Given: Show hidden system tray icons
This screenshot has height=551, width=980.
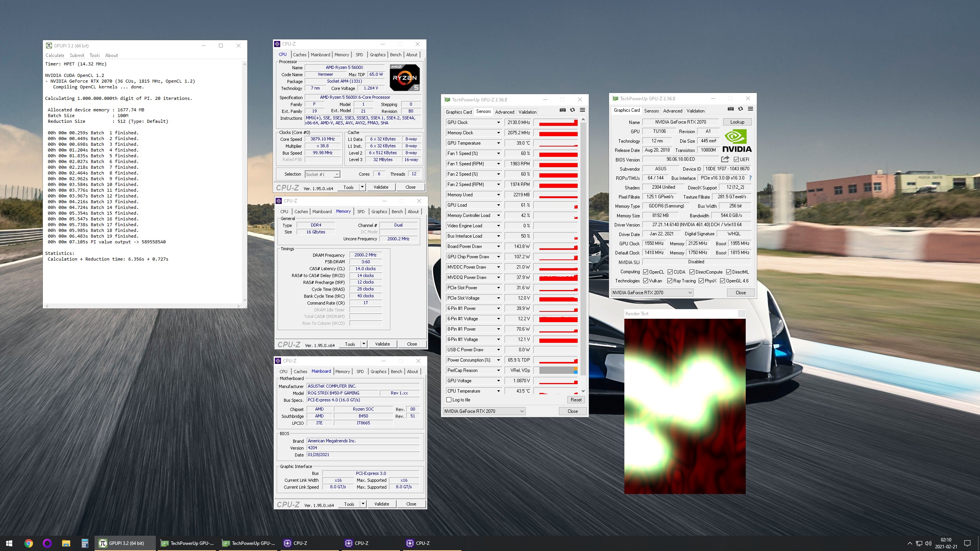Looking at the screenshot, I should pos(910,543).
